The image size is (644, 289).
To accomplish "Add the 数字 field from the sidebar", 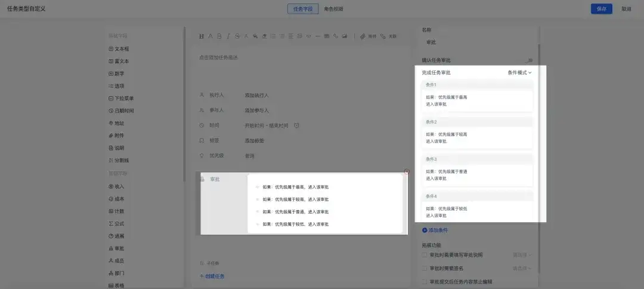I will [x=116, y=73].
